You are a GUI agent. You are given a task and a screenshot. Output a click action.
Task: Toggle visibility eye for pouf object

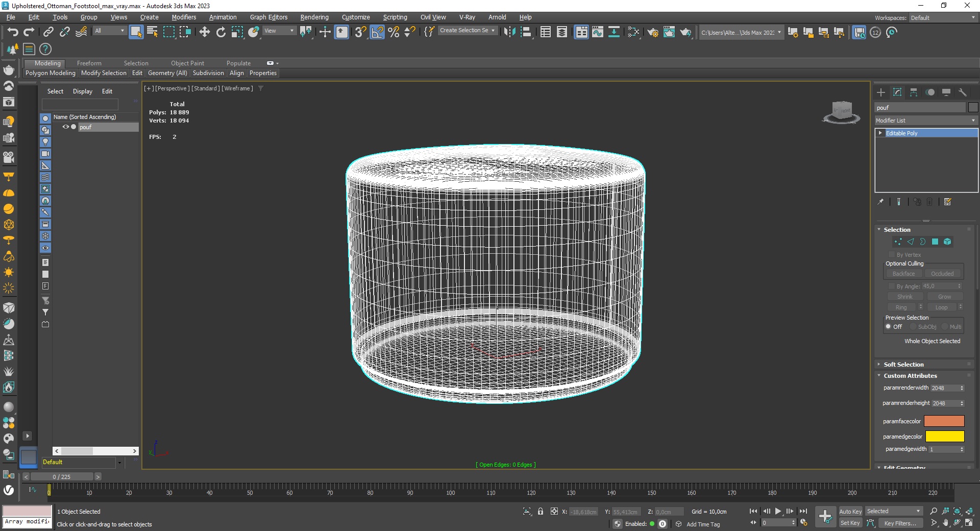[x=65, y=127]
